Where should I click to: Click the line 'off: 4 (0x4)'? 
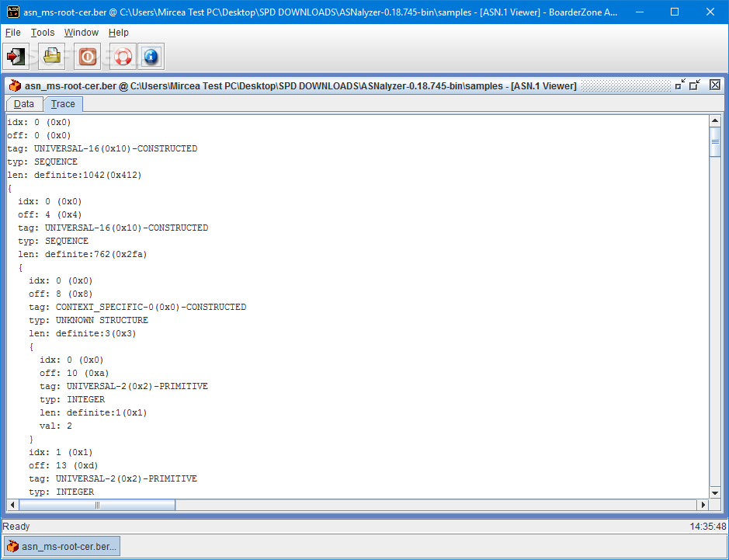50,214
